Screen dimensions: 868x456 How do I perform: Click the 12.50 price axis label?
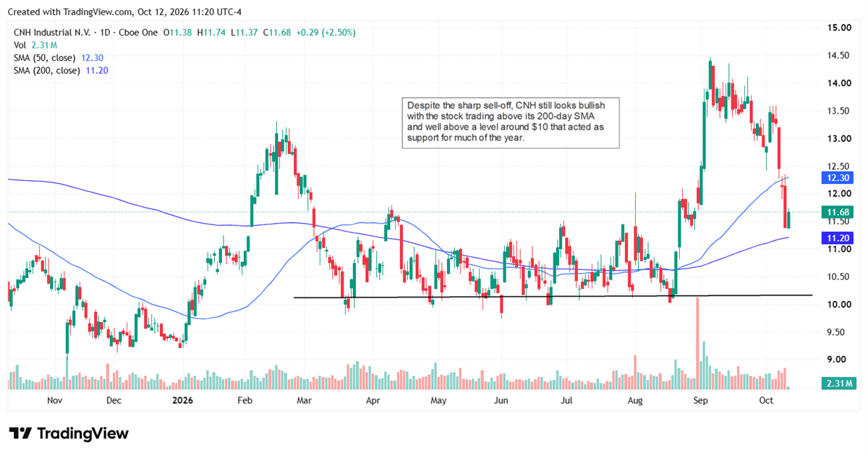[839, 166]
